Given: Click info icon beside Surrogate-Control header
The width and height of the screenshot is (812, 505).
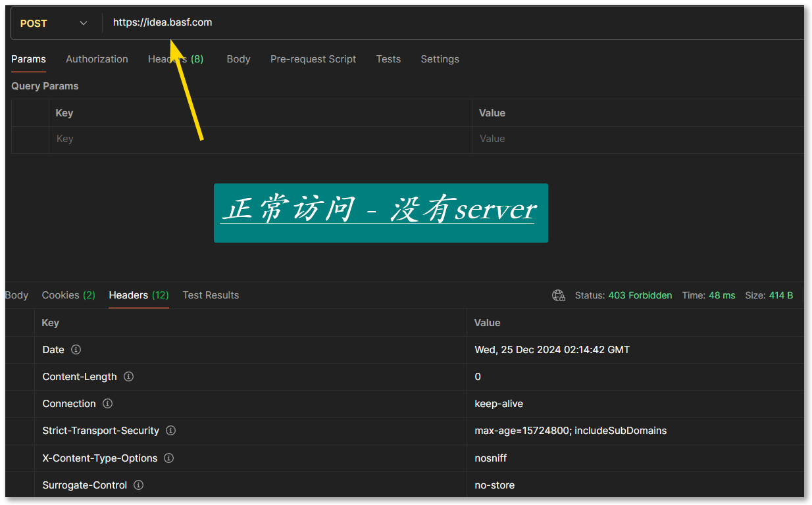Looking at the screenshot, I should [138, 485].
